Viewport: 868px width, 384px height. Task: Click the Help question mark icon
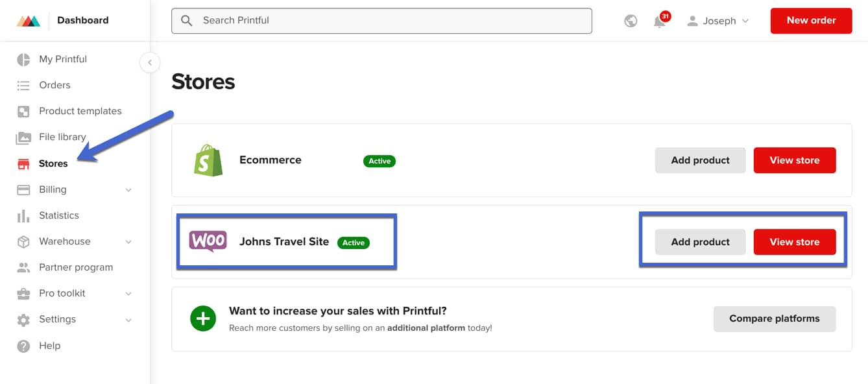[23, 346]
